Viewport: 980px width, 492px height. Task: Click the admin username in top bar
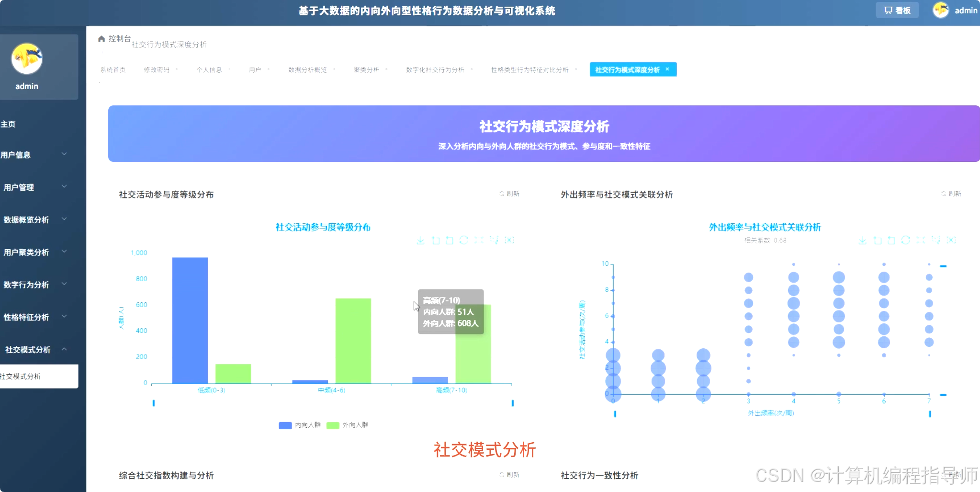[x=966, y=10]
